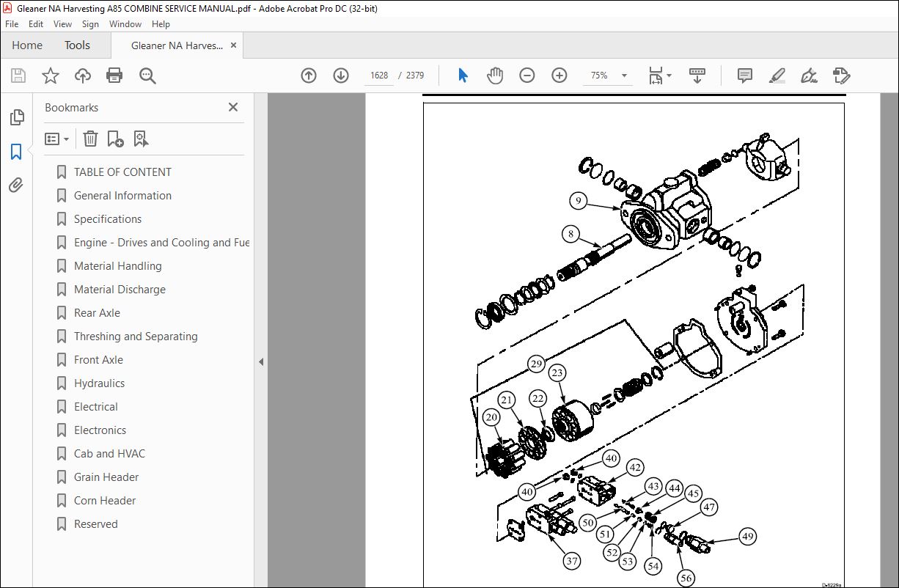Go to Engine - Drives and Cooling bookmark
The height and width of the screenshot is (588, 899).
(x=161, y=243)
